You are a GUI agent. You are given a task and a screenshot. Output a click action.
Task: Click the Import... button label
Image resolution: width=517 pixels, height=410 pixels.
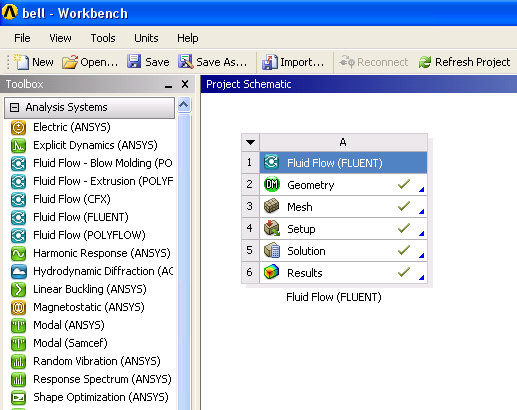coord(302,62)
